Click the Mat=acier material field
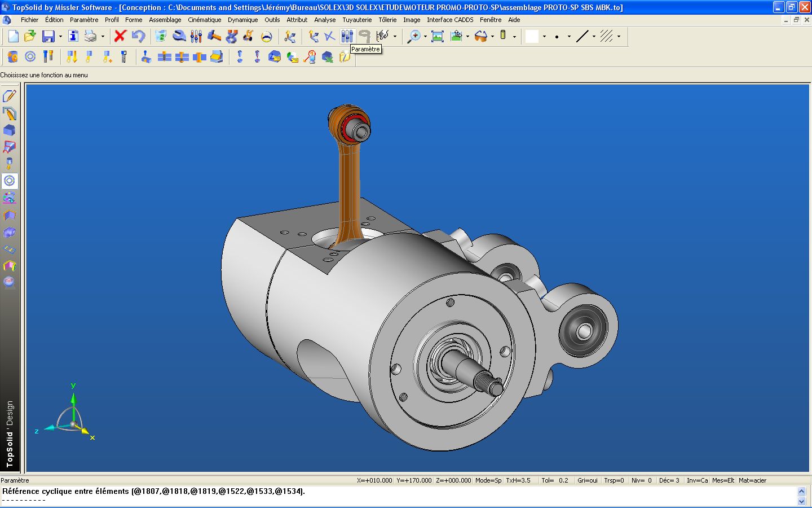This screenshot has width=812, height=508. (x=752, y=480)
